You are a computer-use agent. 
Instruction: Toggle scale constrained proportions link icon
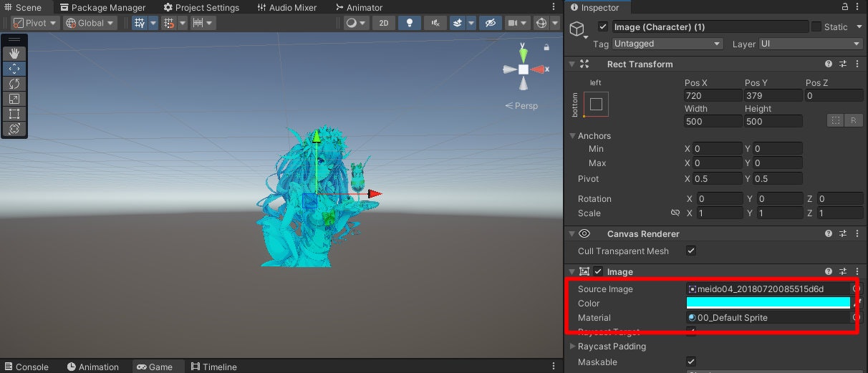tap(675, 213)
